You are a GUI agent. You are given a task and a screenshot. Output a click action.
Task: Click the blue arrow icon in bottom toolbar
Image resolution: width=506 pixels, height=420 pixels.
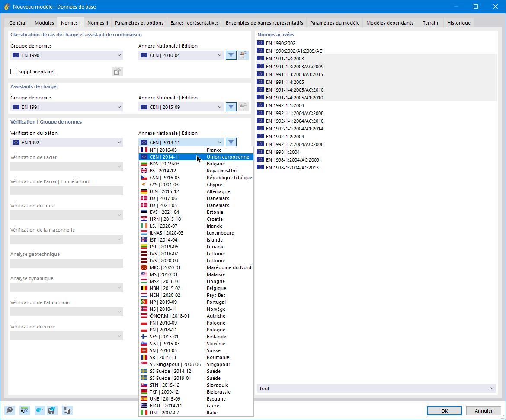(39, 410)
